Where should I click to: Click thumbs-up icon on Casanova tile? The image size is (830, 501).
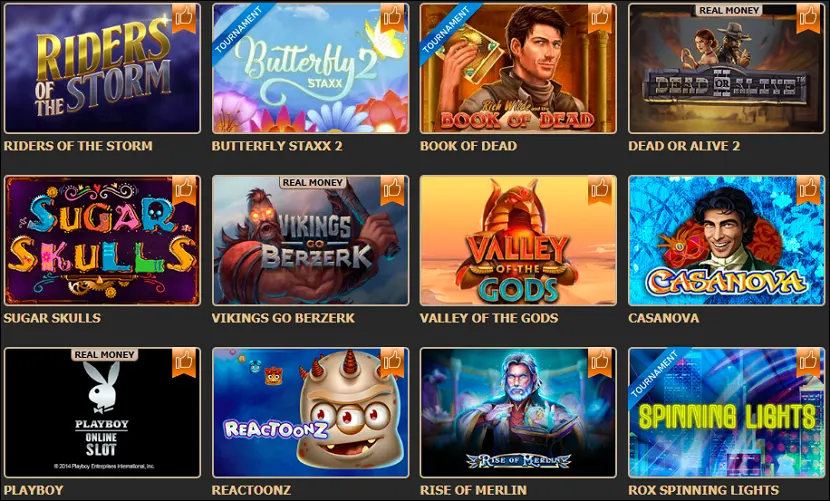point(808,191)
